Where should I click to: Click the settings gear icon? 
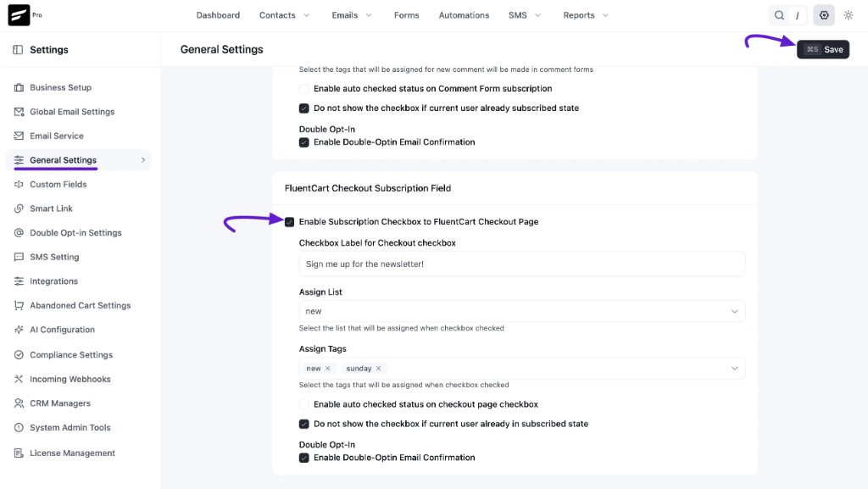[x=824, y=15]
